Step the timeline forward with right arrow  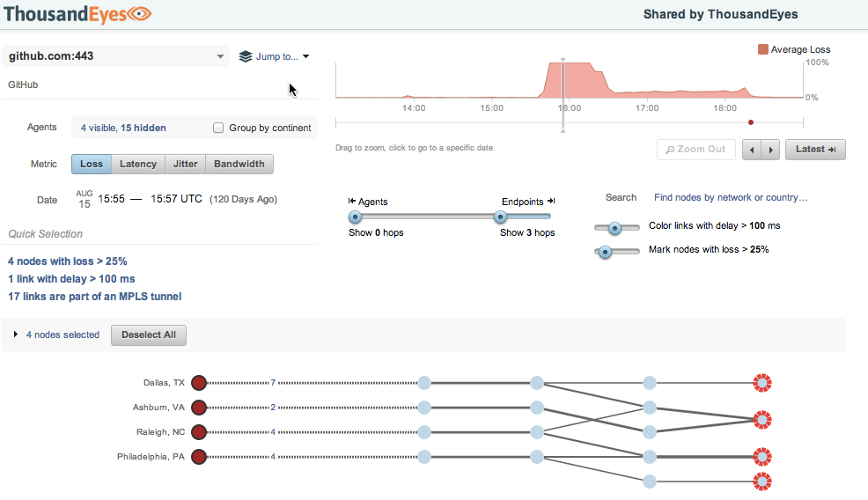[770, 150]
